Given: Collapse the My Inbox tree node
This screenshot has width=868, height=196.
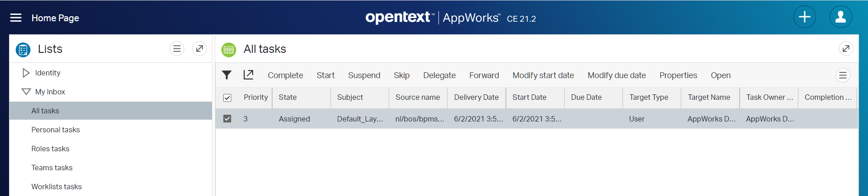Looking at the screenshot, I should (26, 92).
